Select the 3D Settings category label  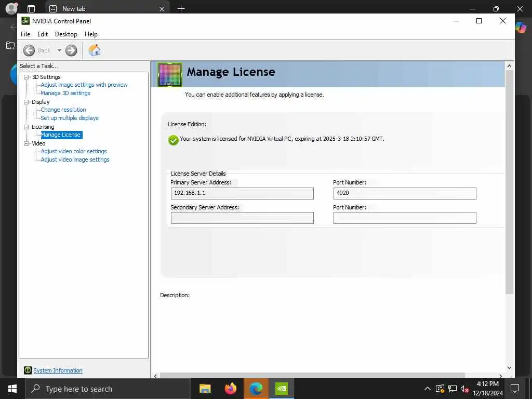coord(46,77)
